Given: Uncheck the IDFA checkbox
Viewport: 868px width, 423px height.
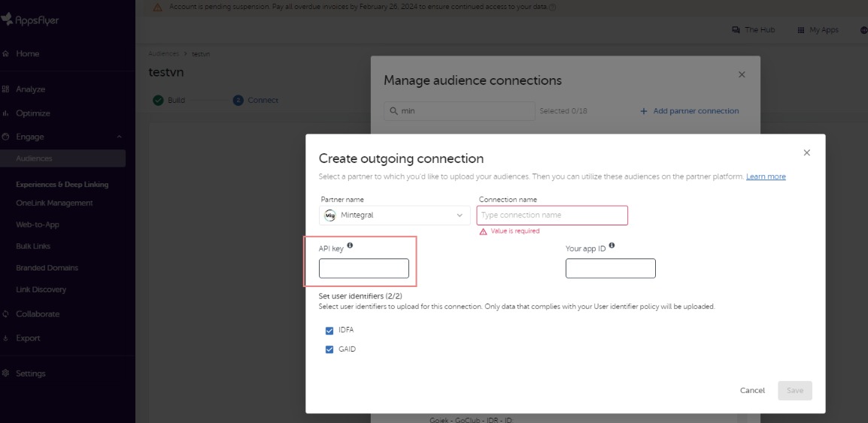Looking at the screenshot, I should (329, 331).
